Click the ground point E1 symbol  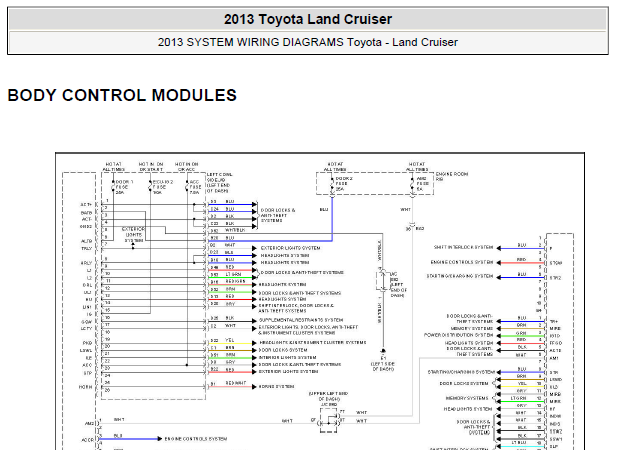coord(383,353)
